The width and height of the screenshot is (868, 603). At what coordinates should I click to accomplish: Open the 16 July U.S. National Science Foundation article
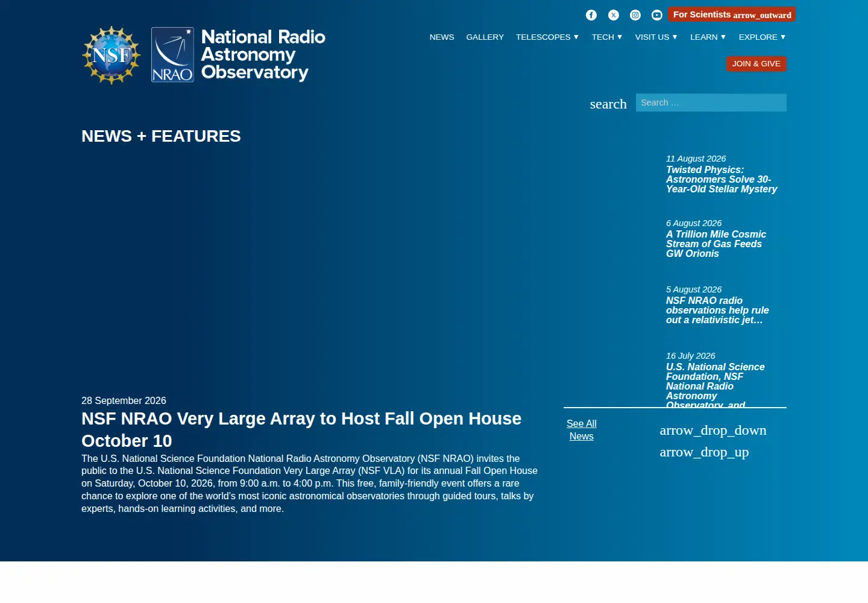pos(715,386)
